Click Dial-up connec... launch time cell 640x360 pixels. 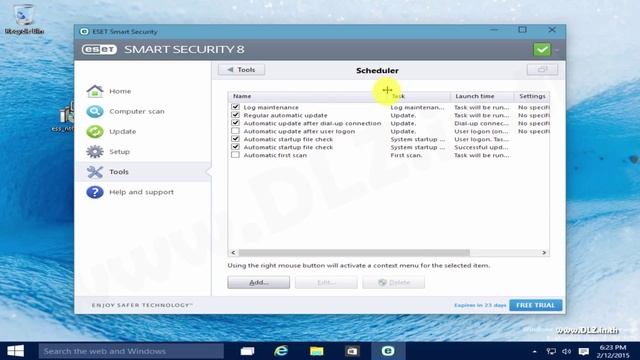pos(482,123)
